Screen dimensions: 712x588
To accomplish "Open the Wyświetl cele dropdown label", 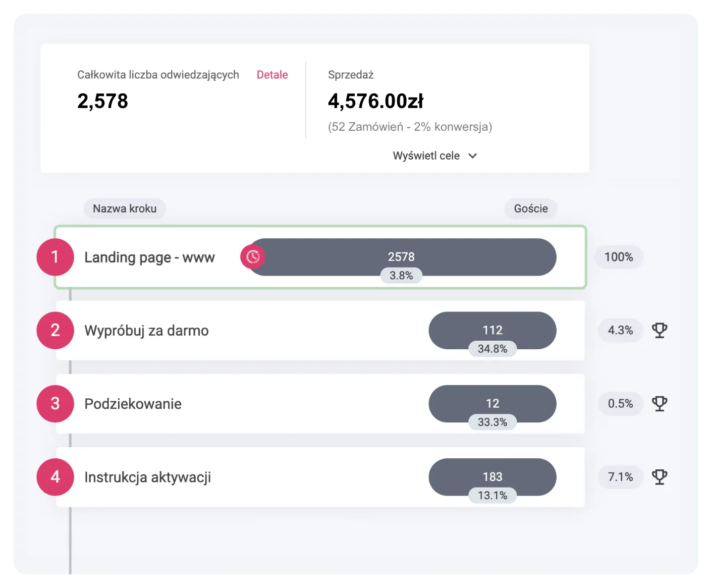I will click(426, 155).
